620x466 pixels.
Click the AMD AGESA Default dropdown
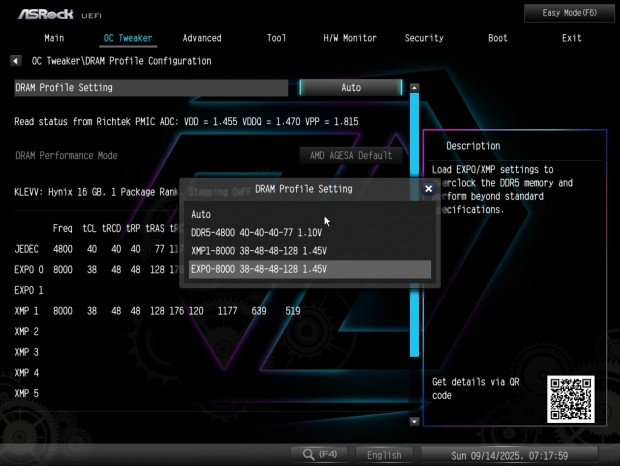point(351,155)
